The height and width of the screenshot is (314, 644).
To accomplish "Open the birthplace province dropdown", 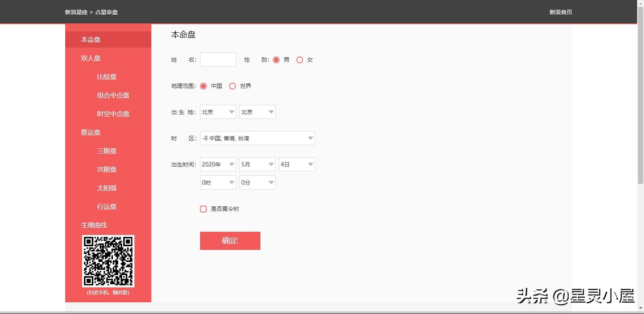I will click(218, 112).
